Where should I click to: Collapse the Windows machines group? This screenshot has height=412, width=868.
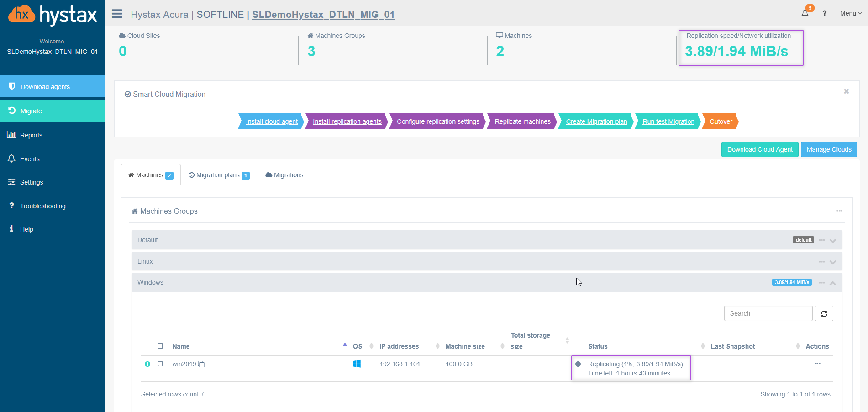(832, 283)
